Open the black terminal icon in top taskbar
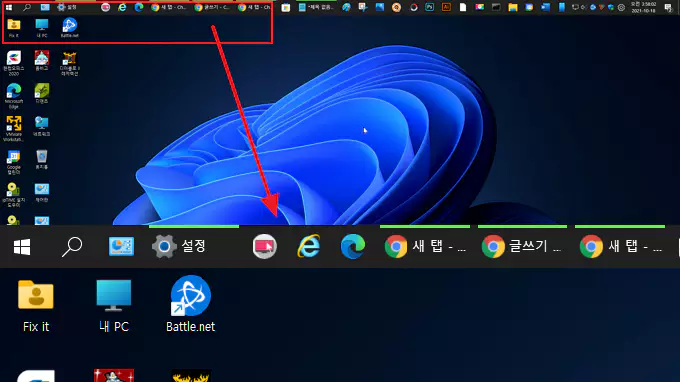This screenshot has width=680, height=382. coord(496,7)
